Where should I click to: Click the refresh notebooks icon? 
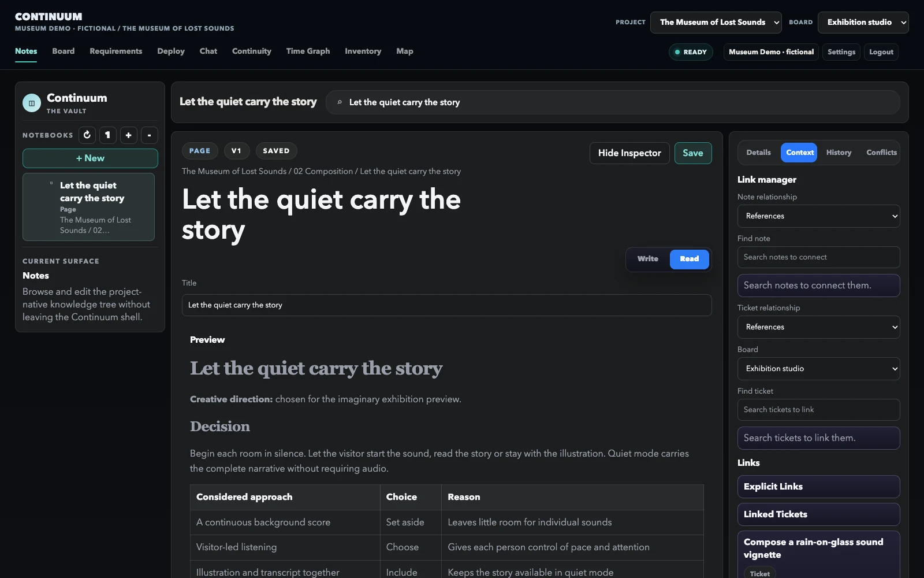87,135
